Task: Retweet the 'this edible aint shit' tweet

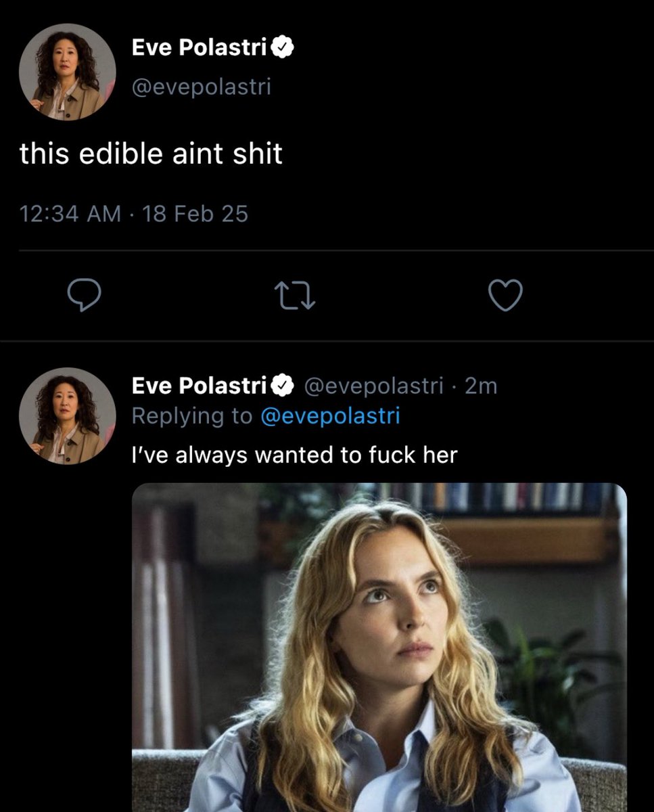Action: pyautogui.click(x=294, y=296)
